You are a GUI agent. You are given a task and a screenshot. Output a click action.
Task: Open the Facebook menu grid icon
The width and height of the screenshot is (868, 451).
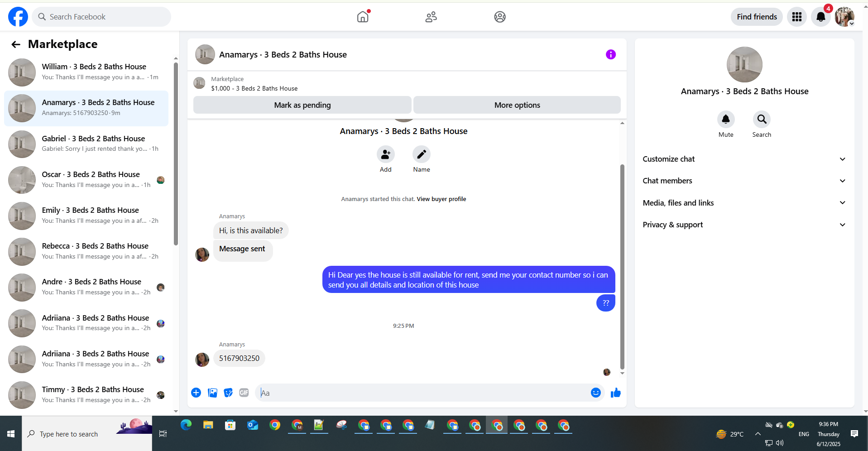pyautogui.click(x=797, y=17)
